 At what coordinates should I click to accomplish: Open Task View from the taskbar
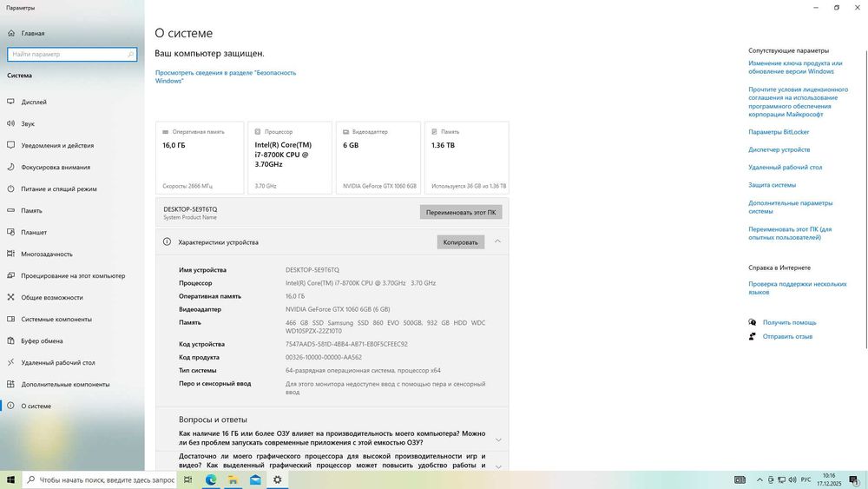(x=188, y=479)
